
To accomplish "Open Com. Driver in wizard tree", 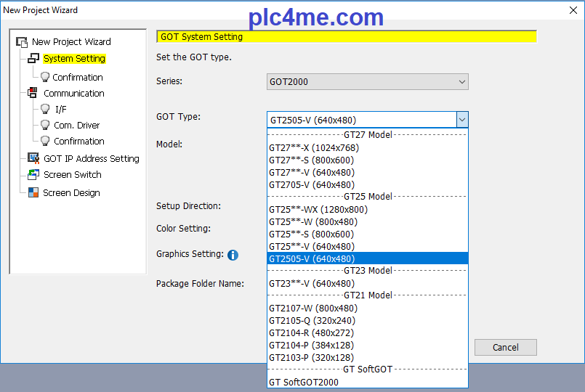I will (x=76, y=126).
